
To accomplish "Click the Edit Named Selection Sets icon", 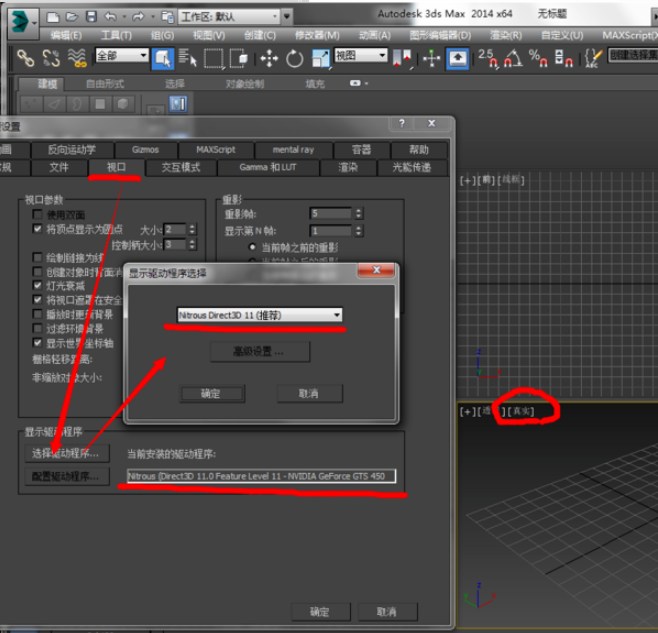I will (x=593, y=58).
